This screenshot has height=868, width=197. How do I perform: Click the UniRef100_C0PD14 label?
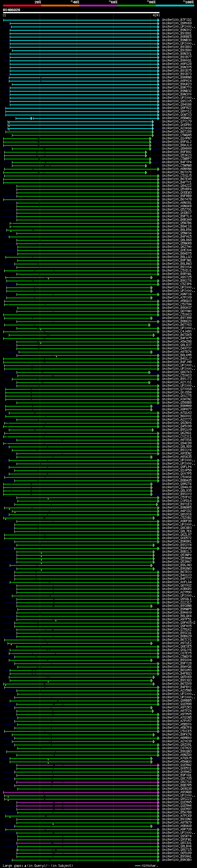(177, 501)
